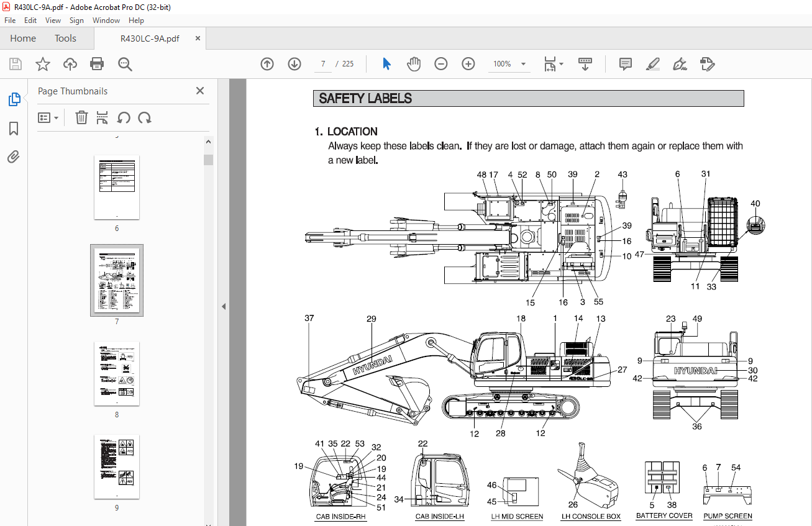Screen dimensions: 812x526
Task: Add a comment with the note icon
Action: pyautogui.click(x=625, y=64)
